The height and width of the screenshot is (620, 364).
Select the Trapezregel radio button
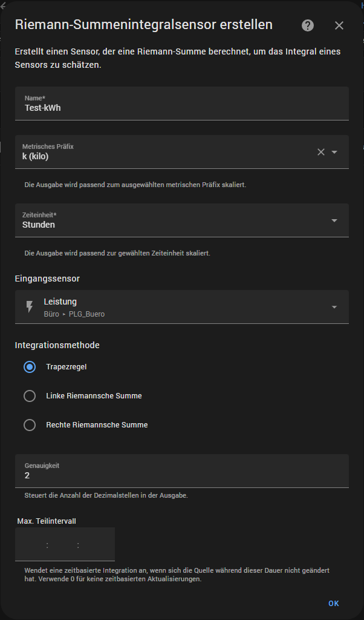[x=30, y=367]
